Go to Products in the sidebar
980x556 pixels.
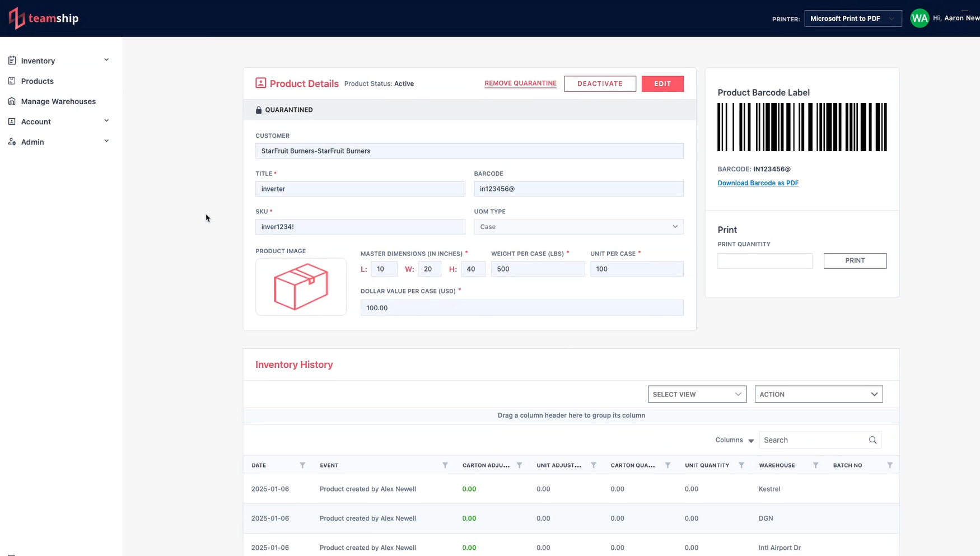point(37,81)
